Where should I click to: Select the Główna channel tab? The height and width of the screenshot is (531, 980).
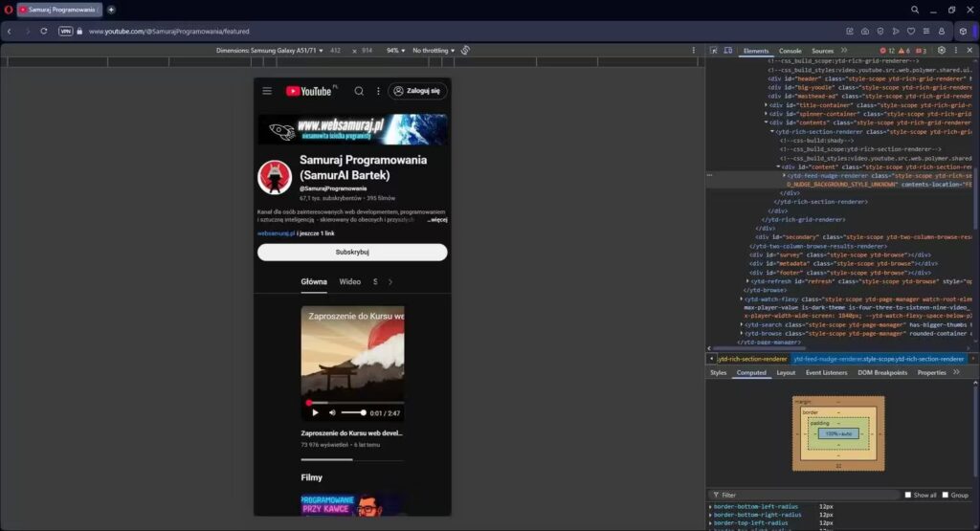[x=314, y=281]
